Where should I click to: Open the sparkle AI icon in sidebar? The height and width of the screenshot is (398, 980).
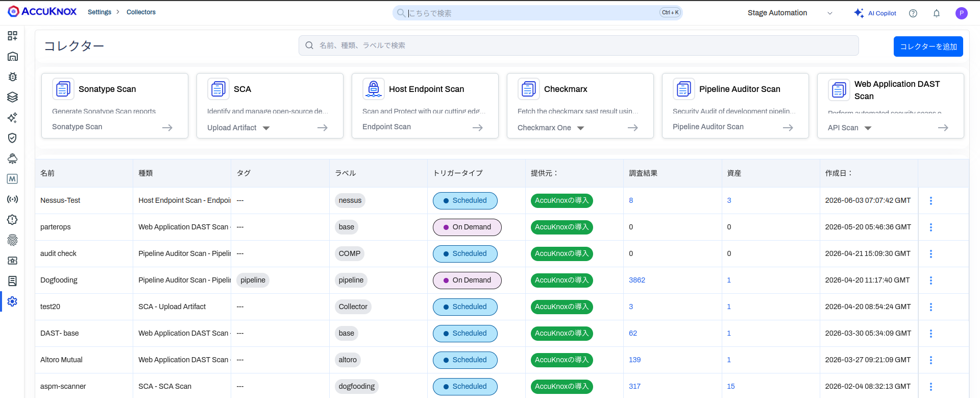tap(12, 118)
